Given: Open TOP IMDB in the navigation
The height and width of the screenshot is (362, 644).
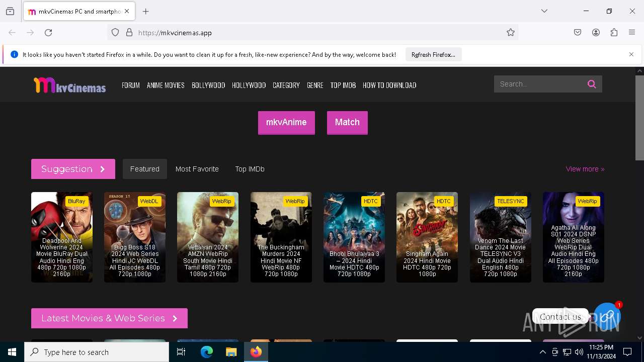Looking at the screenshot, I should (x=343, y=85).
